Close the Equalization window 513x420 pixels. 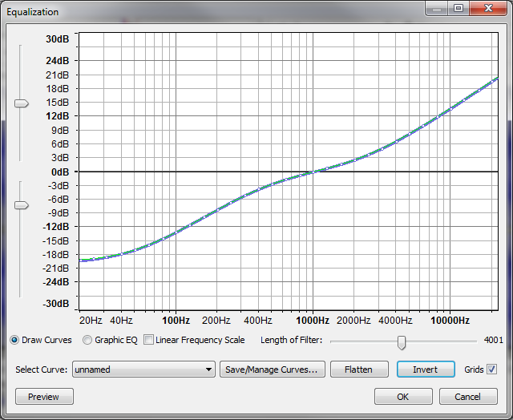488,8
